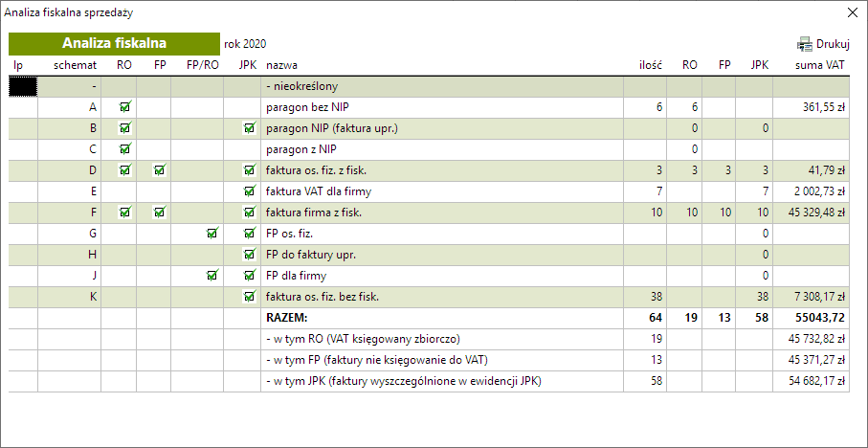Uncheck FP checkbox in row D
Viewport: 868px width, 448px height.
tap(160, 170)
